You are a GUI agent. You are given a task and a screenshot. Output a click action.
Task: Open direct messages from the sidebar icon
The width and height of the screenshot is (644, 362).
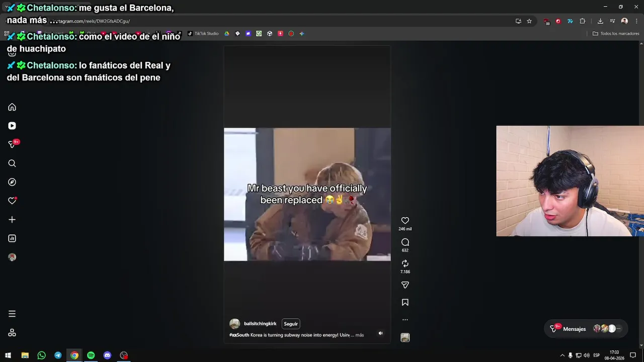point(12,144)
